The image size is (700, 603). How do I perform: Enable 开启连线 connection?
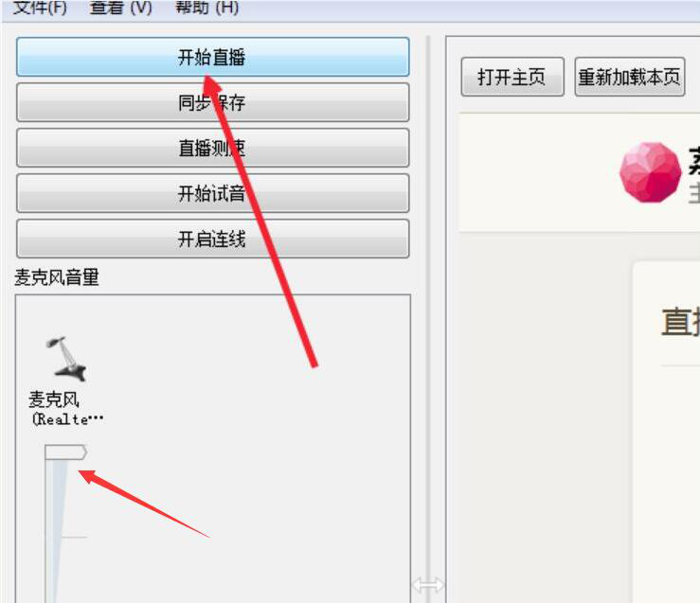(x=212, y=239)
